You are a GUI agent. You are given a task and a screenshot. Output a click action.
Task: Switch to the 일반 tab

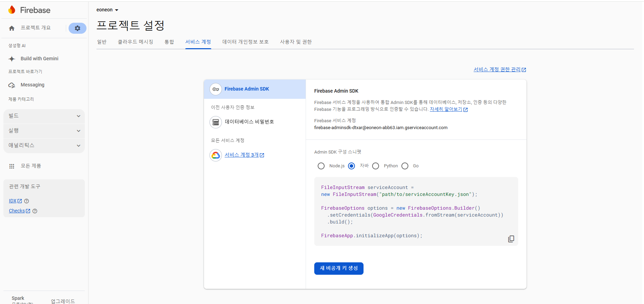point(102,42)
